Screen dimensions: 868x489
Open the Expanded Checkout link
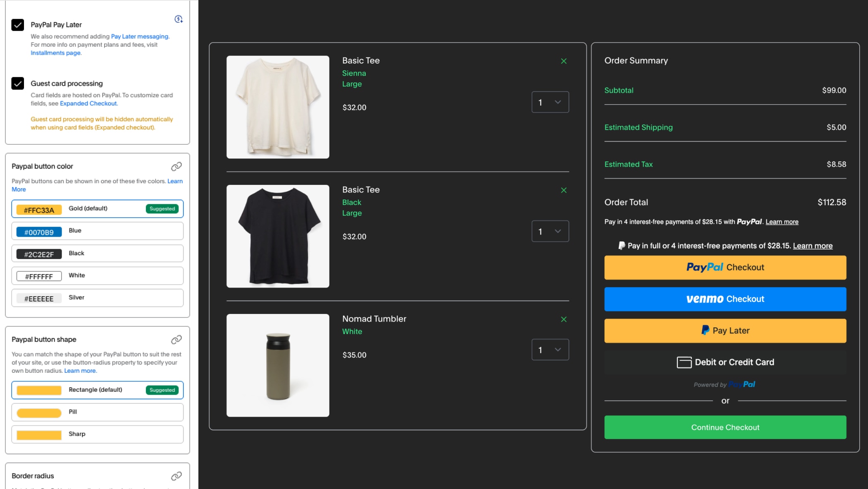pos(88,103)
